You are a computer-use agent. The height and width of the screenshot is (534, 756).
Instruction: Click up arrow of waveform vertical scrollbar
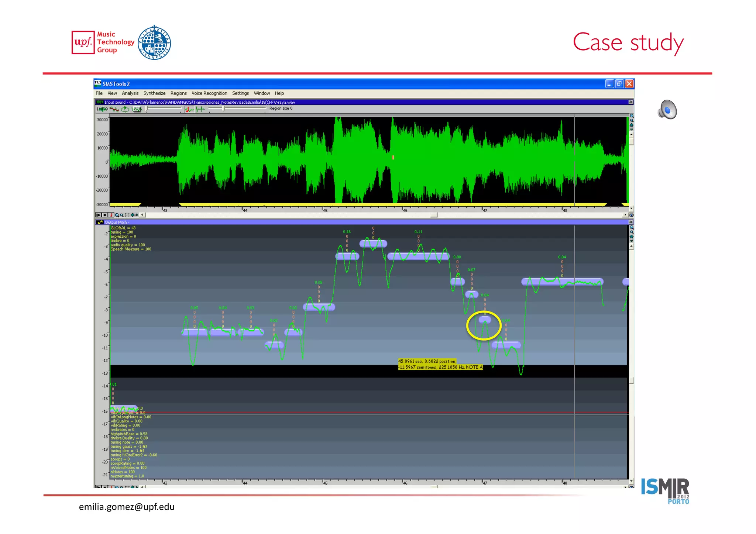[632, 134]
